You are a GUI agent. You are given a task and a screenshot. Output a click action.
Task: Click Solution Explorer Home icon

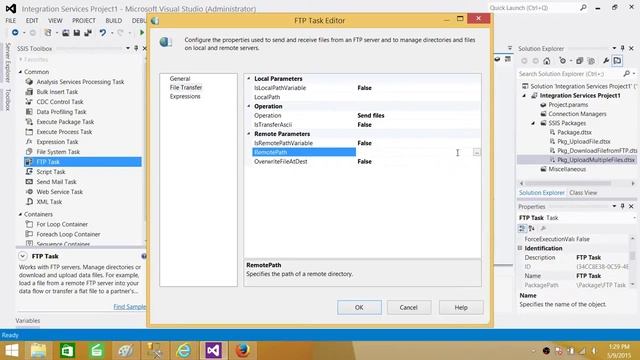[x=547, y=61]
